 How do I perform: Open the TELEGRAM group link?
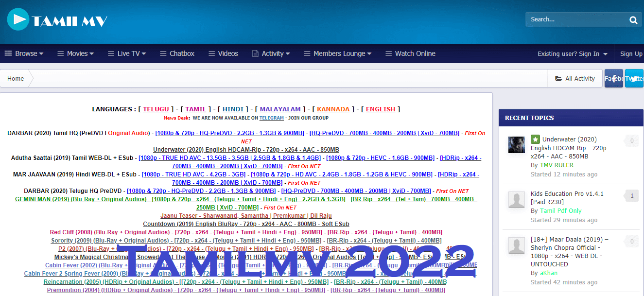tap(272, 118)
